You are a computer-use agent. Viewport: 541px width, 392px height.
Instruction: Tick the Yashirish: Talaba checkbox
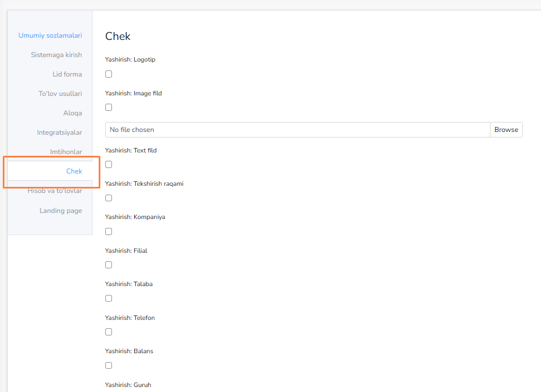click(109, 298)
